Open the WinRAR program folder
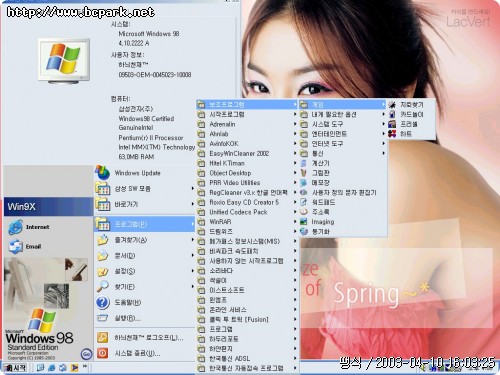The height and width of the screenshot is (375, 500). 247,222
